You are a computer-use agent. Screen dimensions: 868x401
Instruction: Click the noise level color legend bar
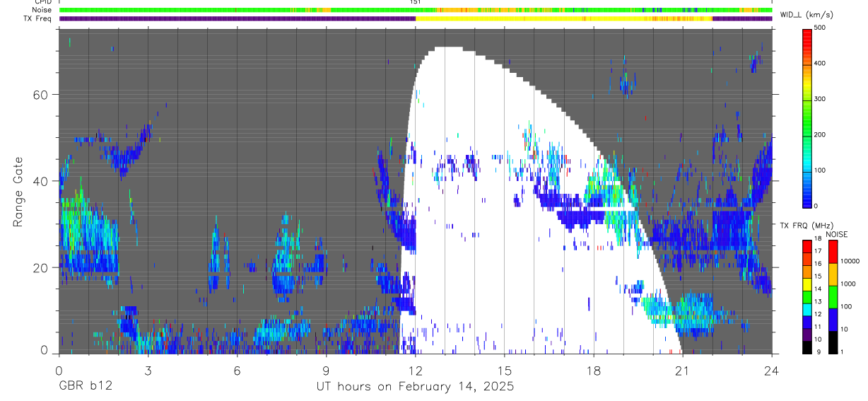(832, 296)
